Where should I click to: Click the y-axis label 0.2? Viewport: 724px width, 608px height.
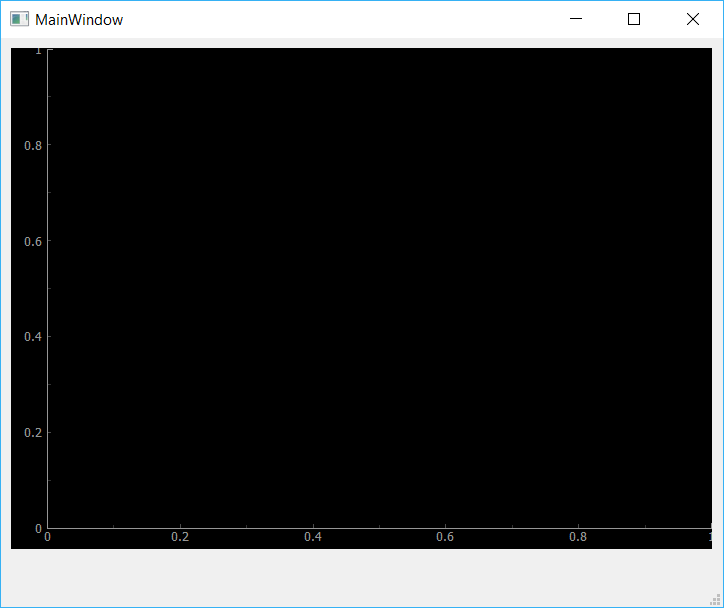(x=33, y=433)
